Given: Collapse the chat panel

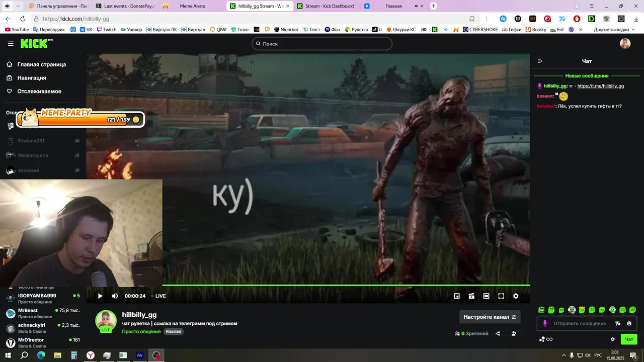Looking at the screenshot, I should tap(540, 61).
